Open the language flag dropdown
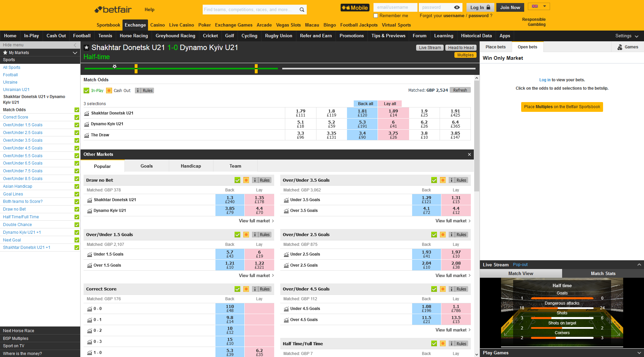 539,6
